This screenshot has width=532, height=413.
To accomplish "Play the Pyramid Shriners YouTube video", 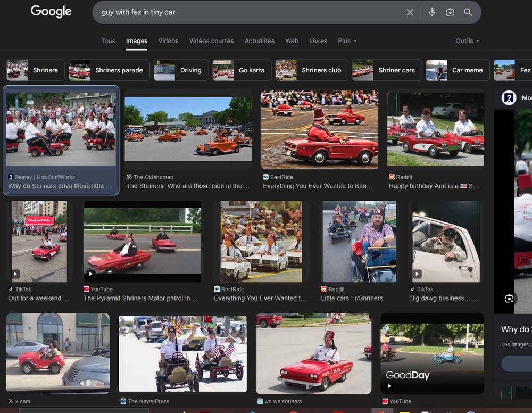I will tap(142, 241).
